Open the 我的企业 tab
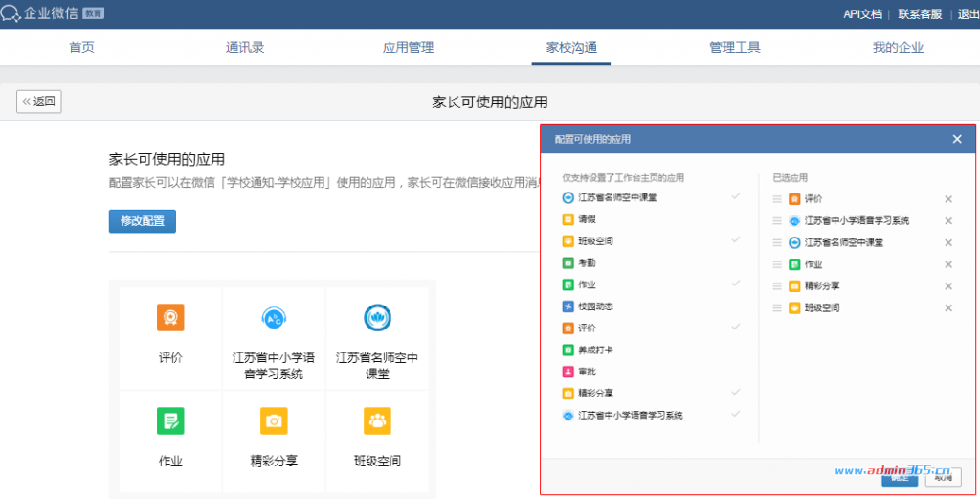 click(898, 48)
